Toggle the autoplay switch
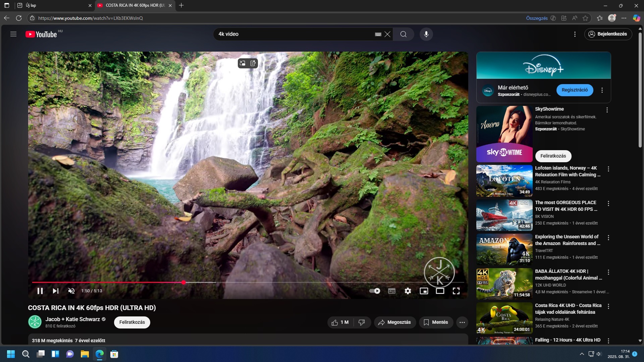 pos(375,291)
